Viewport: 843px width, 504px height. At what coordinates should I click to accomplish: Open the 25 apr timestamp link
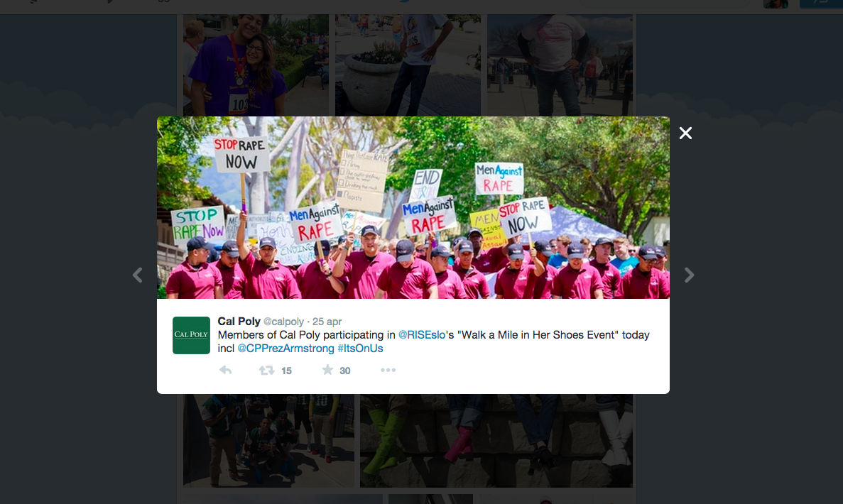click(x=327, y=322)
